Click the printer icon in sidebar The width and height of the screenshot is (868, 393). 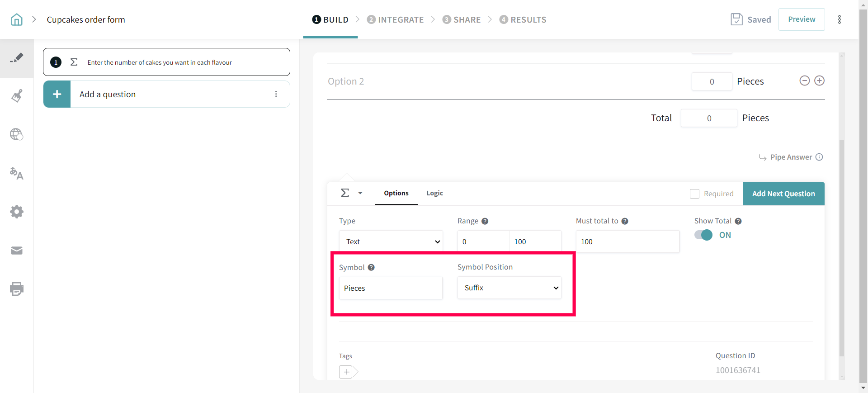pyautogui.click(x=17, y=289)
